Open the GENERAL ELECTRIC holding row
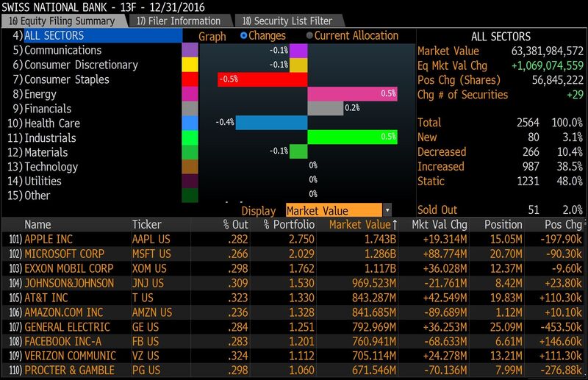Viewport: 588px width, 380px height. [294, 327]
